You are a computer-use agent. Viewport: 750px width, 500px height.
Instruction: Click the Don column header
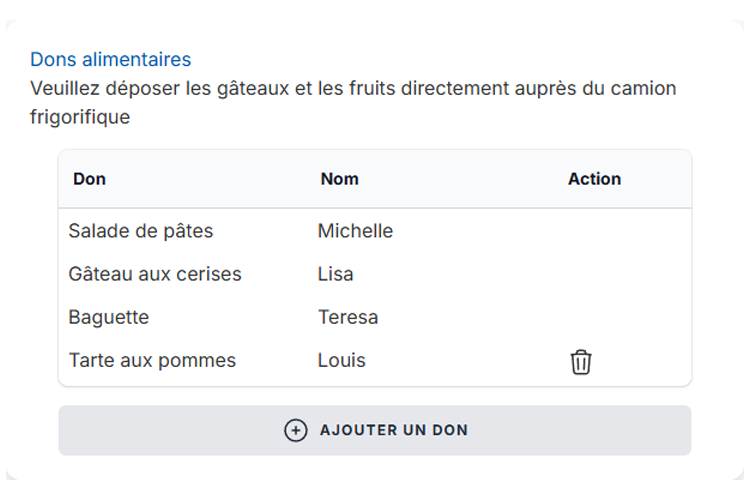tap(89, 179)
